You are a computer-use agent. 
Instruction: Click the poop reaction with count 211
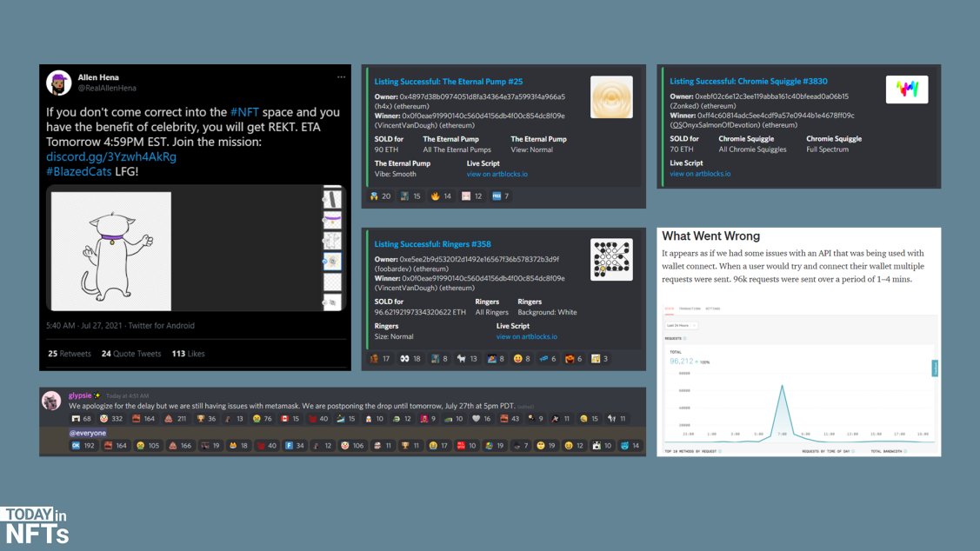[x=176, y=419]
